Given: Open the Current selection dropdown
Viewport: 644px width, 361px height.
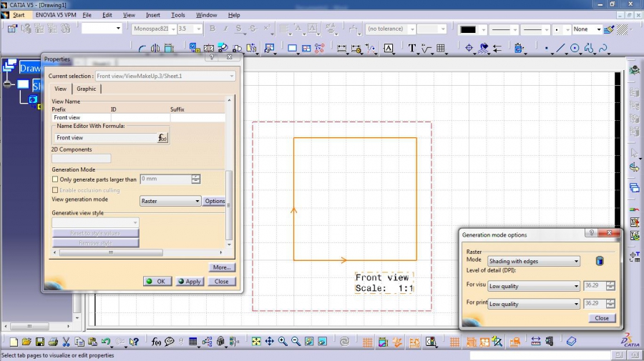Looking at the screenshot, I should point(165,76).
